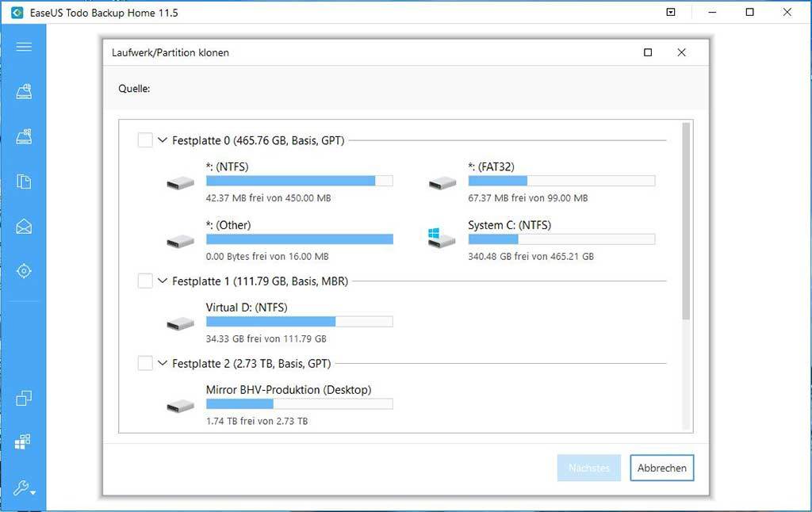Click the Mail Backup envelope icon

point(24,226)
